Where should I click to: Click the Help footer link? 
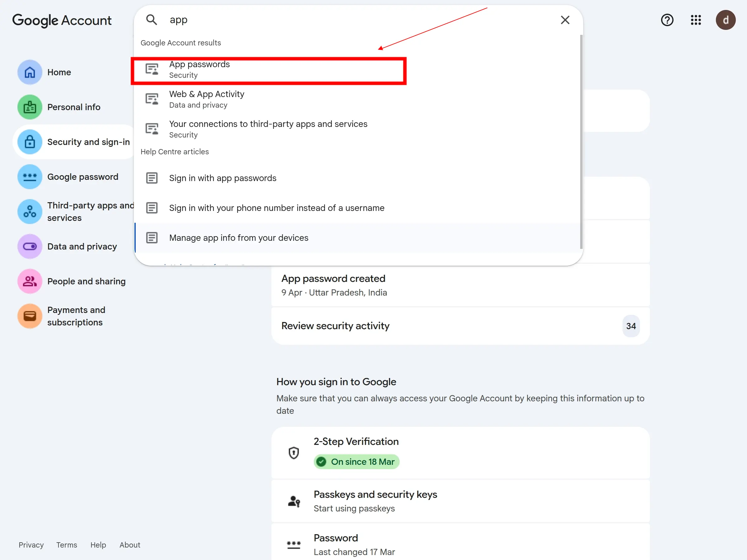pos(98,545)
